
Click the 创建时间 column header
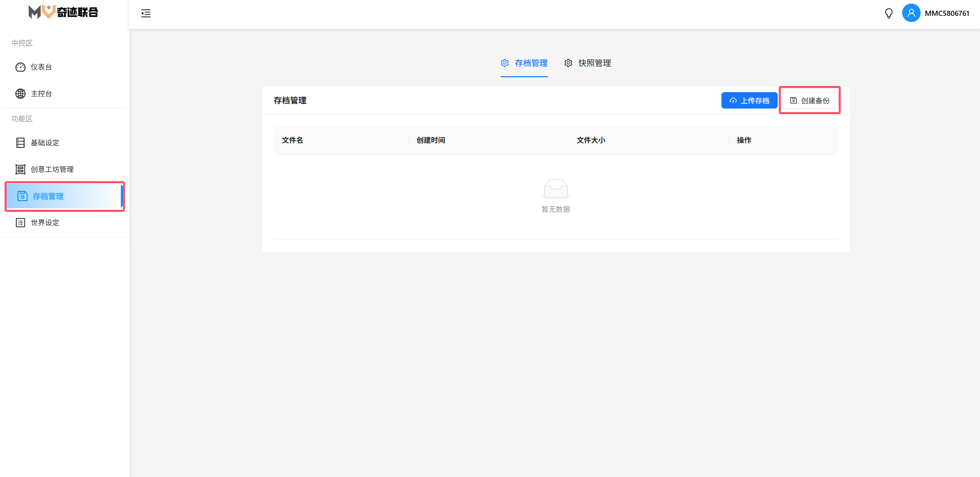pos(431,140)
